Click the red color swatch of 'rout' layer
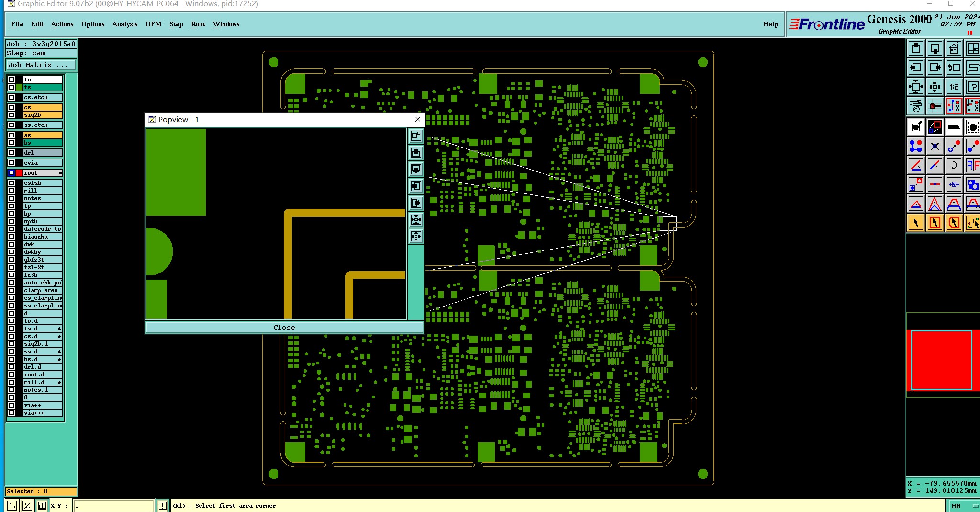 tap(19, 173)
